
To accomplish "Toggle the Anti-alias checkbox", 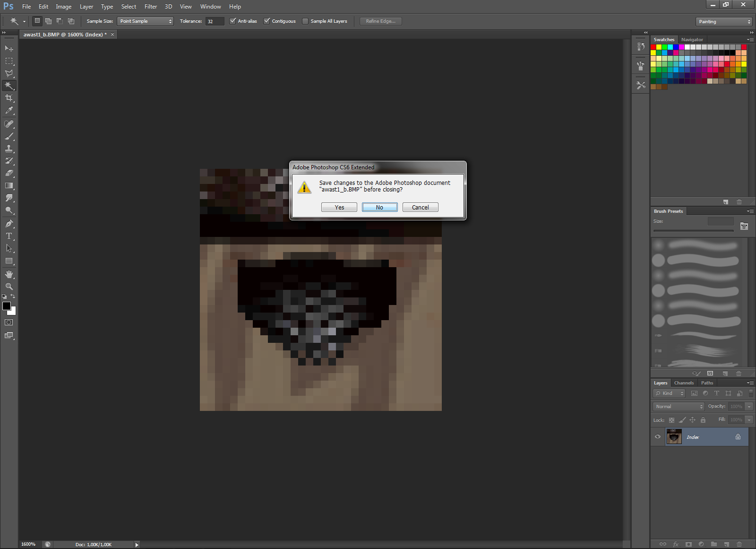I will (232, 21).
